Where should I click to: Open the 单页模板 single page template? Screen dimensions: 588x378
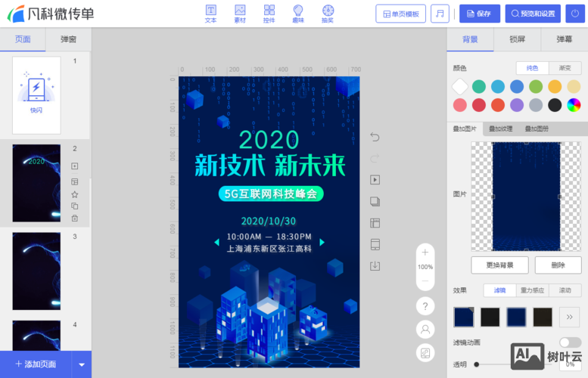coord(401,14)
